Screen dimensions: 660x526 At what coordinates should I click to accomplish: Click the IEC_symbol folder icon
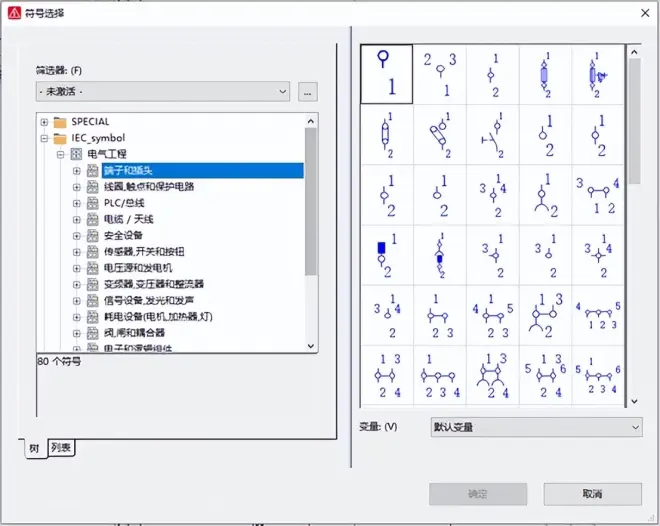click(60, 138)
